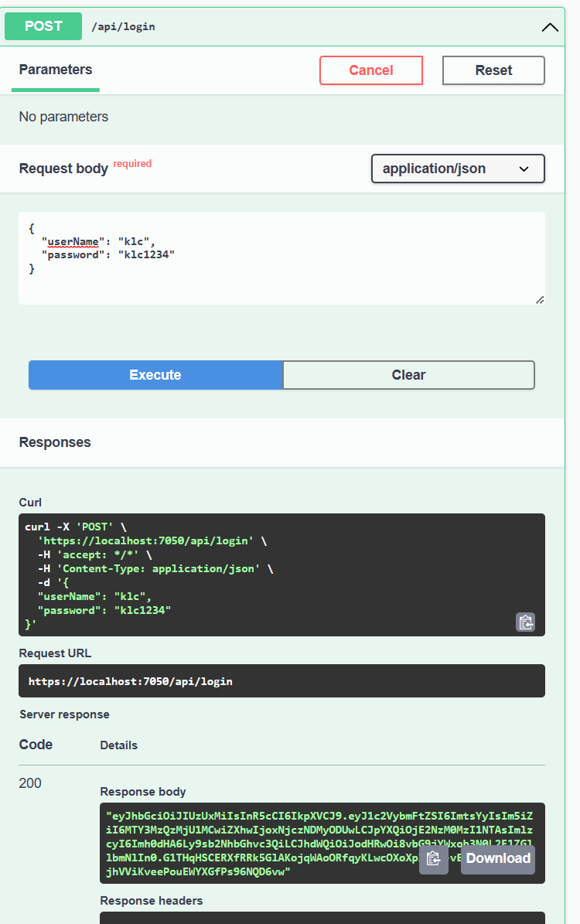Grab the request body textarea resize handle
This screenshot has height=924, width=580.
[x=539, y=299]
